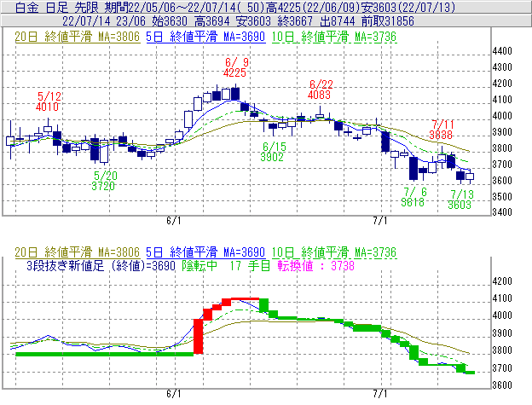The width and height of the screenshot is (532, 405).
Task: Click the long green bar near 3800 in the lower chart
Action: (x=105, y=354)
